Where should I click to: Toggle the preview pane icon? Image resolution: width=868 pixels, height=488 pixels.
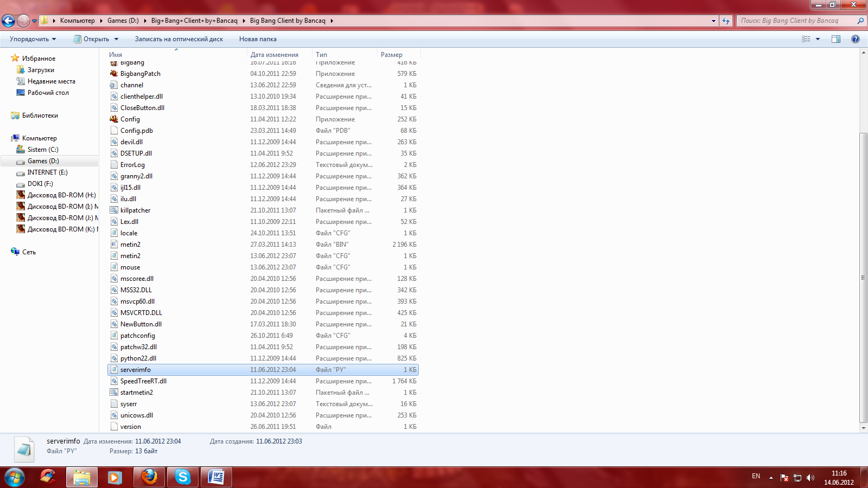(x=836, y=39)
